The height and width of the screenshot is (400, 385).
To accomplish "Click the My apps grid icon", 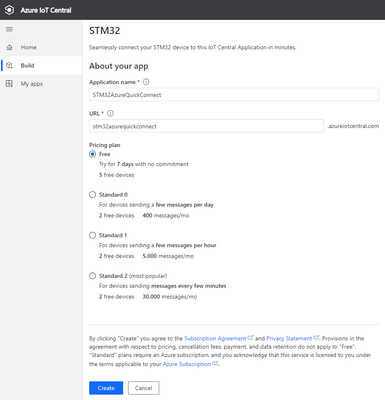I will point(9,84).
